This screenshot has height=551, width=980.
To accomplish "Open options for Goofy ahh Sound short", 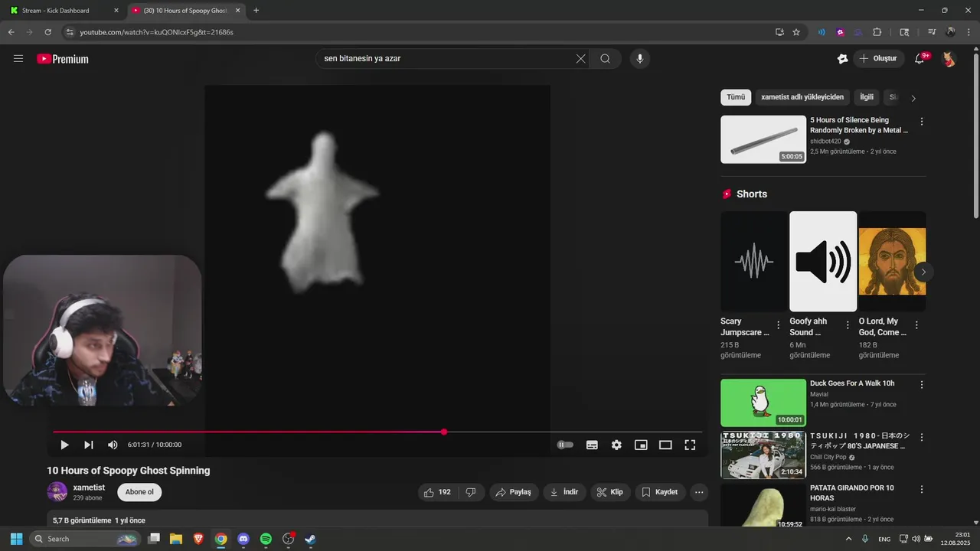I will [x=848, y=325].
